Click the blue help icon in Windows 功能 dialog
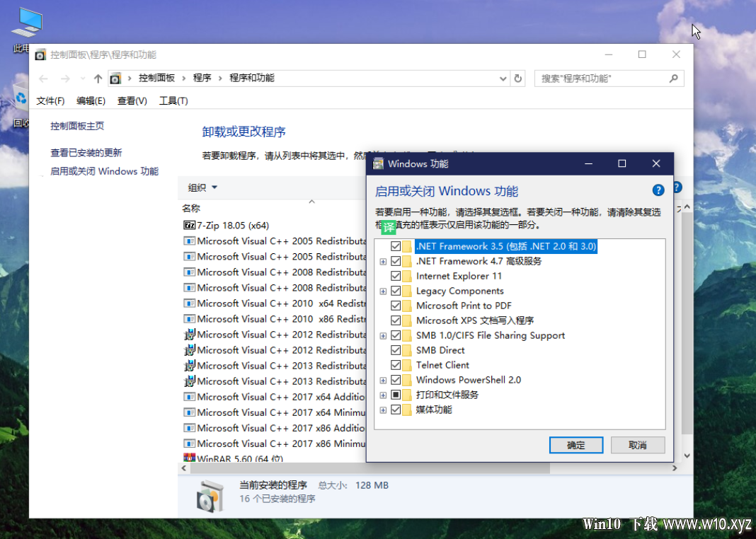Screen dimensions: 756x539 coord(658,190)
